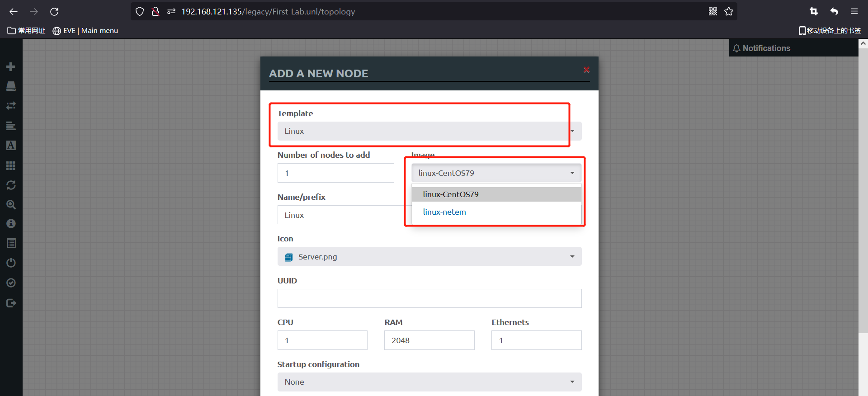Open More actions grid icon in sidebar
This screenshot has width=868, height=396.
tap(11, 165)
